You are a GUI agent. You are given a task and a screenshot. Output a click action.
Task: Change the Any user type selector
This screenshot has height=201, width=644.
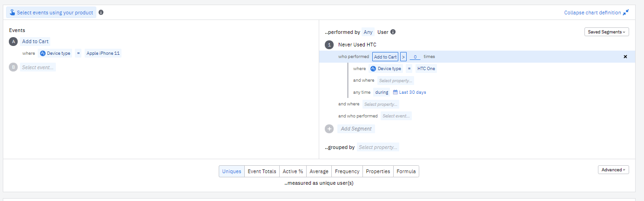pos(368,32)
